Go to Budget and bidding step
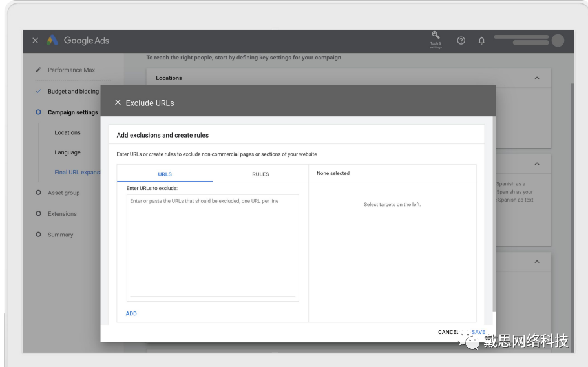588x367 pixels. pos(73,91)
